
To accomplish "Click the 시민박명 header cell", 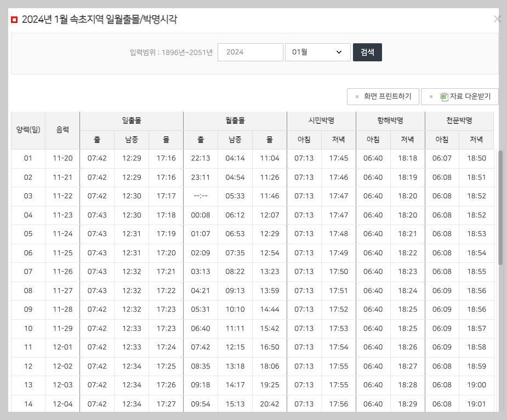I will pos(321,120).
